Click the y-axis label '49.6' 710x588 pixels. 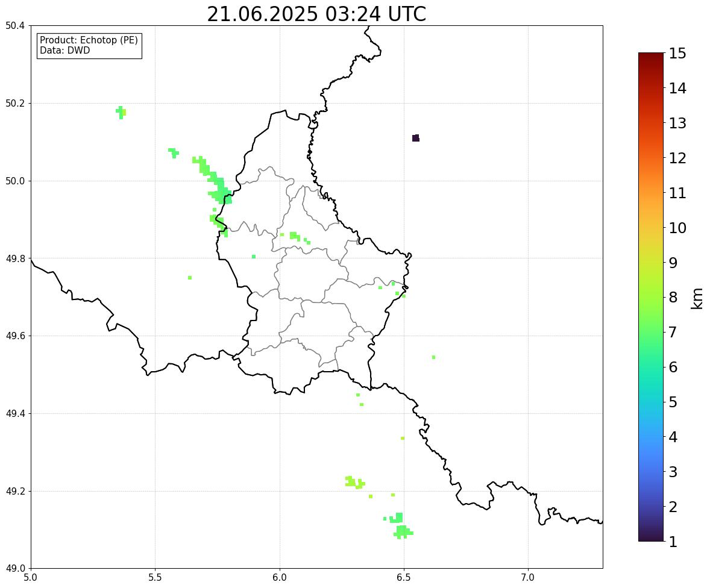pyautogui.click(x=15, y=336)
